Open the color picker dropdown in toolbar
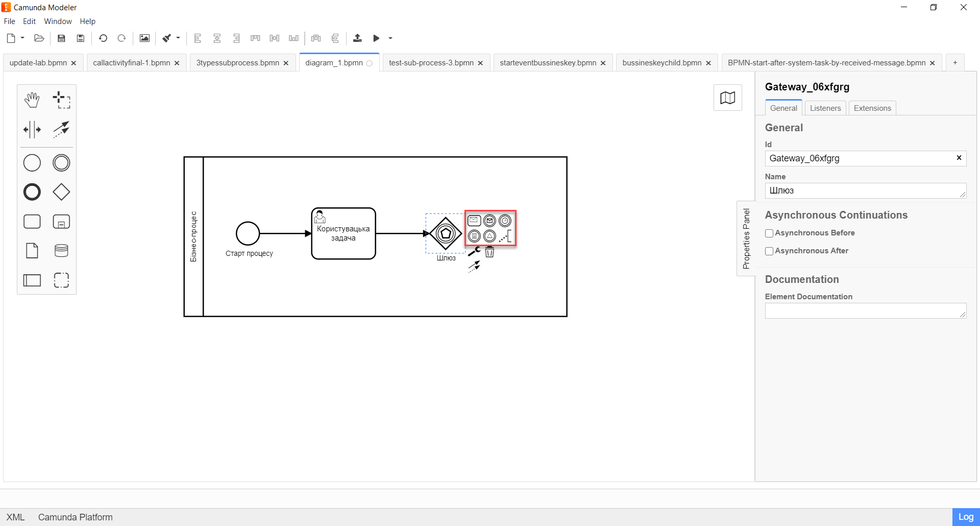The width and height of the screenshot is (980, 526). pyautogui.click(x=178, y=38)
